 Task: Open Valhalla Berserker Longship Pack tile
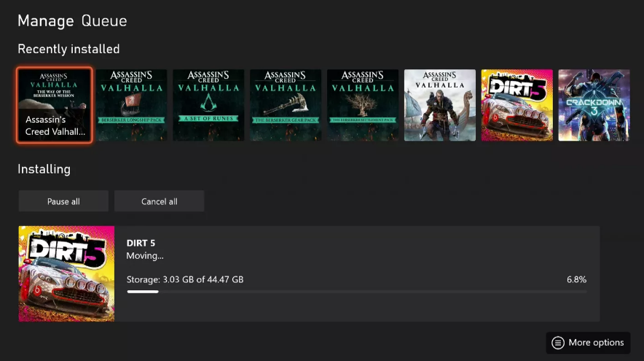[x=131, y=105]
